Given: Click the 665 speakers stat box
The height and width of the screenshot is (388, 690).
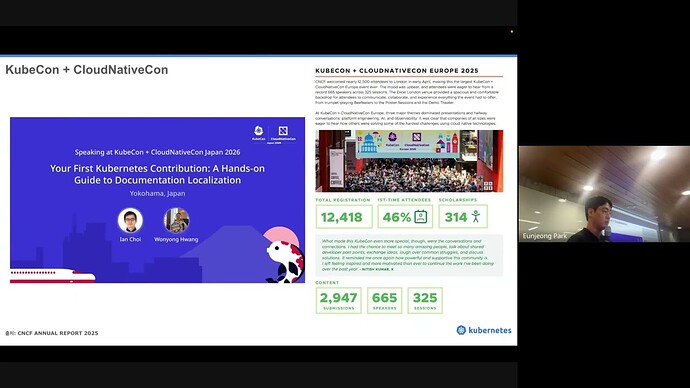Looking at the screenshot, I should click(385, 300).
